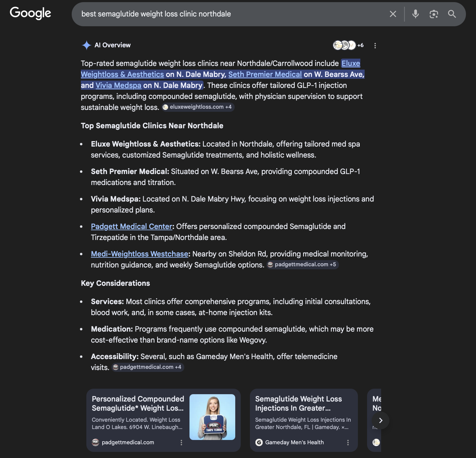The height and width of the screenshot is (458, 476).
Task: Start voice search with microphone icon
Action: click(415, 14)
